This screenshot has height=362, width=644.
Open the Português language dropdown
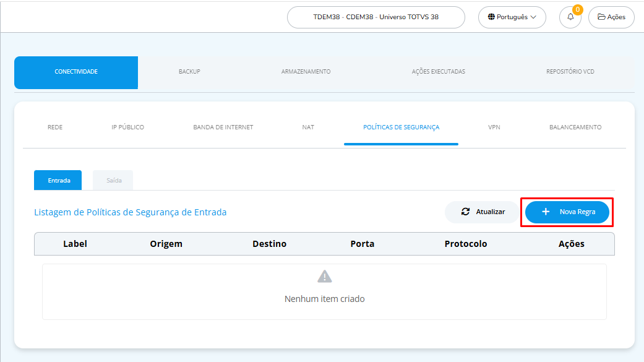point(512,17)
